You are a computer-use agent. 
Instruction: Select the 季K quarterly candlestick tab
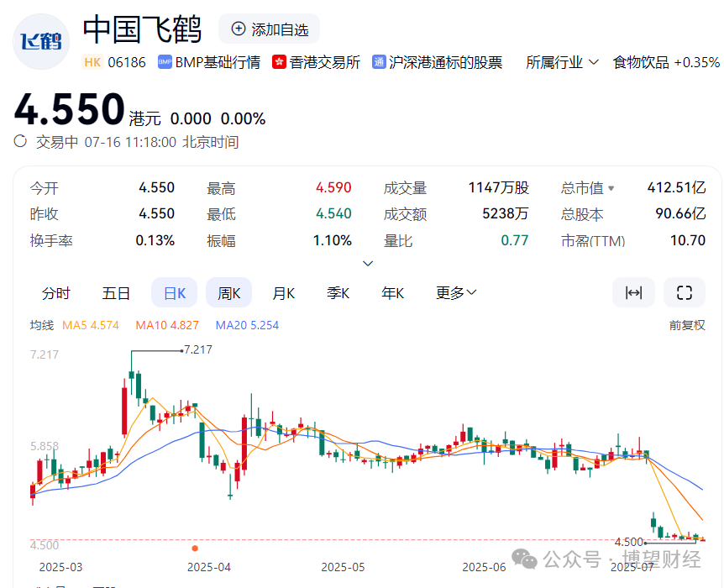(338, 293)
